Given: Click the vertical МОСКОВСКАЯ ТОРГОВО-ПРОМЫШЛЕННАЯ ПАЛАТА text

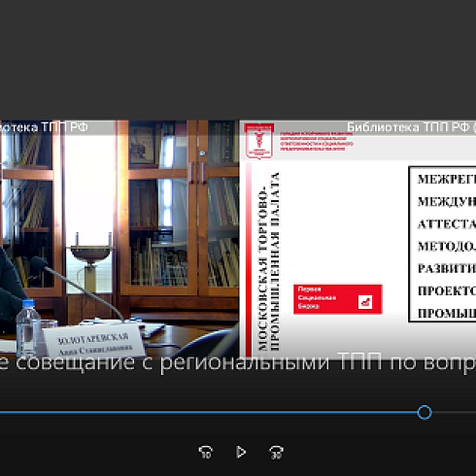Looking at the screenshot, I should click(268, 261).
